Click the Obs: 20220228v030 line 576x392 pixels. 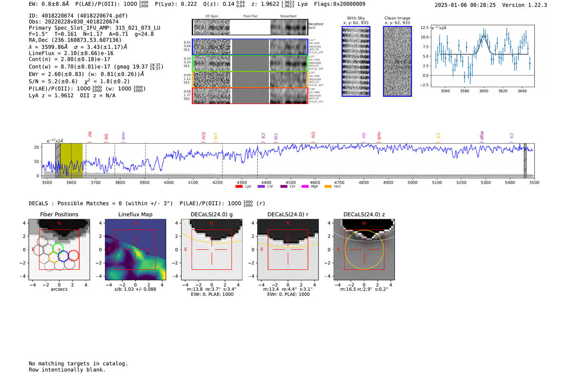click(x=74, y=22)
